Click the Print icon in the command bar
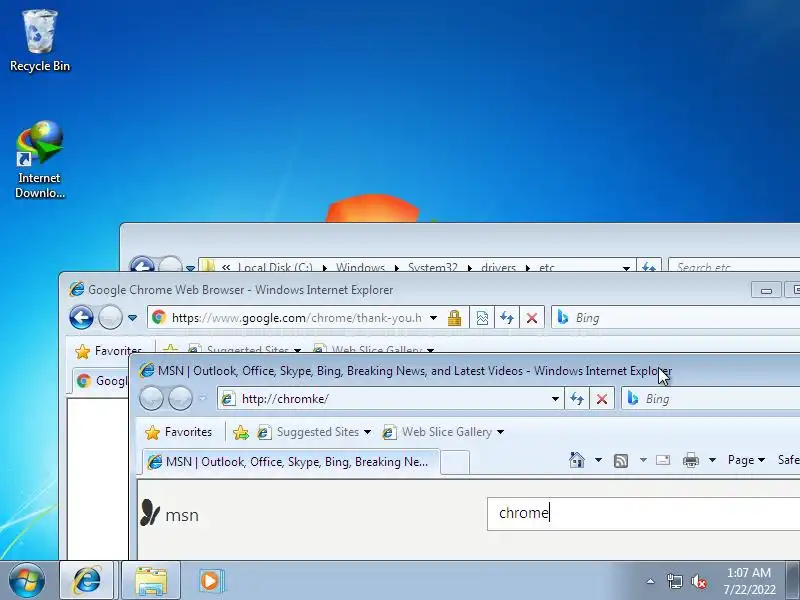 click(x=691, y=460)
